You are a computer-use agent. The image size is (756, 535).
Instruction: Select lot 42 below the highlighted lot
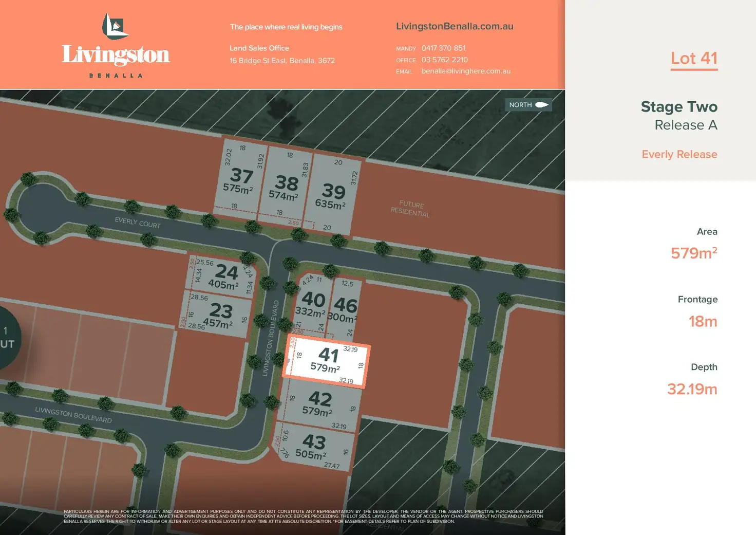tap(319, 403)
